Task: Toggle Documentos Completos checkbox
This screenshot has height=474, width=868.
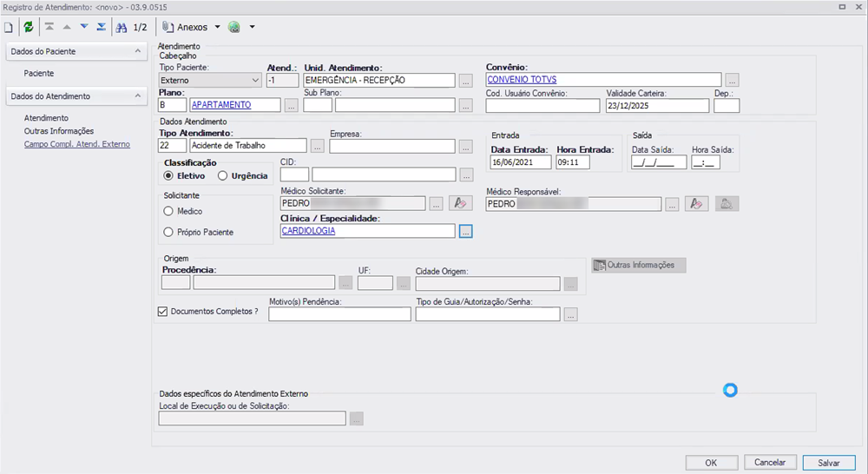Action: point(163,312)
